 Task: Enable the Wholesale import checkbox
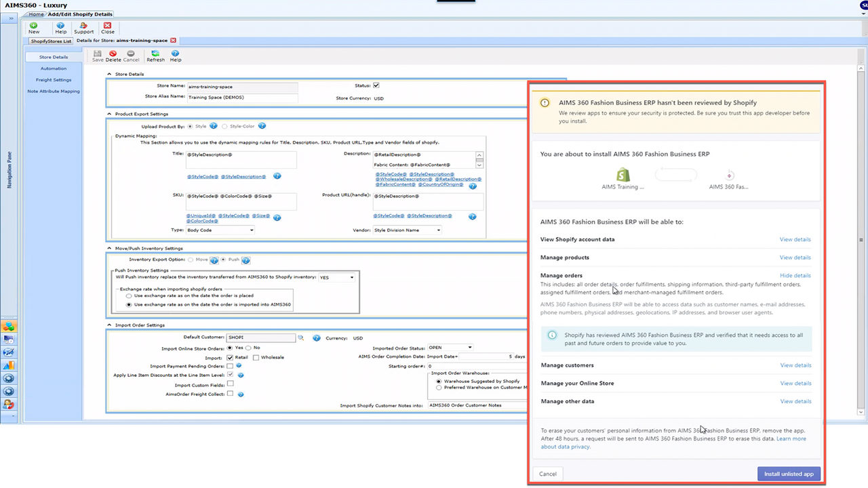click(256, 357)
